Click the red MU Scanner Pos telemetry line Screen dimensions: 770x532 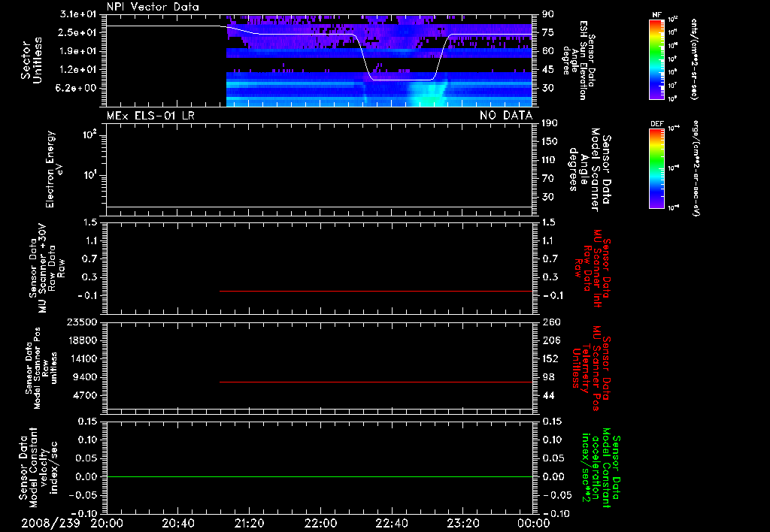tap(376, 382)
